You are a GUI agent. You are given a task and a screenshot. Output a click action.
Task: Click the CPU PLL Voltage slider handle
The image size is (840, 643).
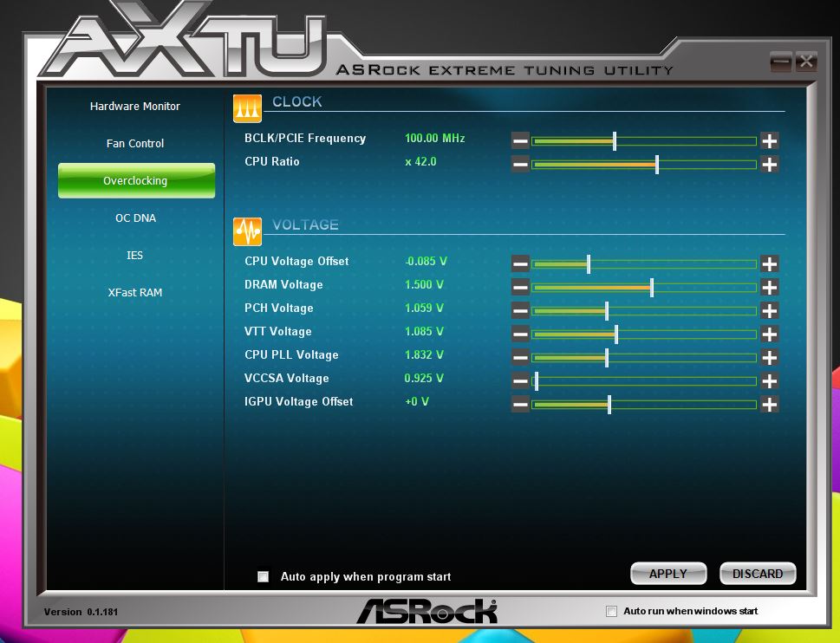(607, 357)
